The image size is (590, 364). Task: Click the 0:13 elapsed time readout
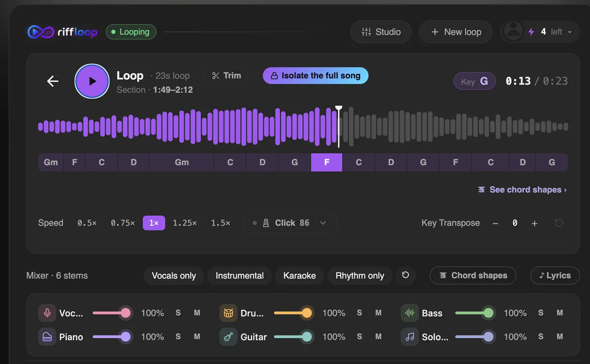tap(518, 81)
